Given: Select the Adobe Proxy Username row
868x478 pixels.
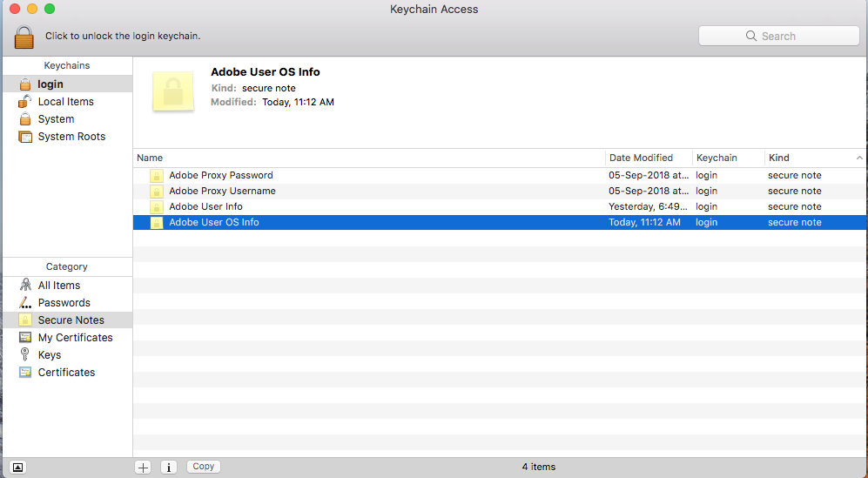Looking at the screenshot, I should 500,191.
